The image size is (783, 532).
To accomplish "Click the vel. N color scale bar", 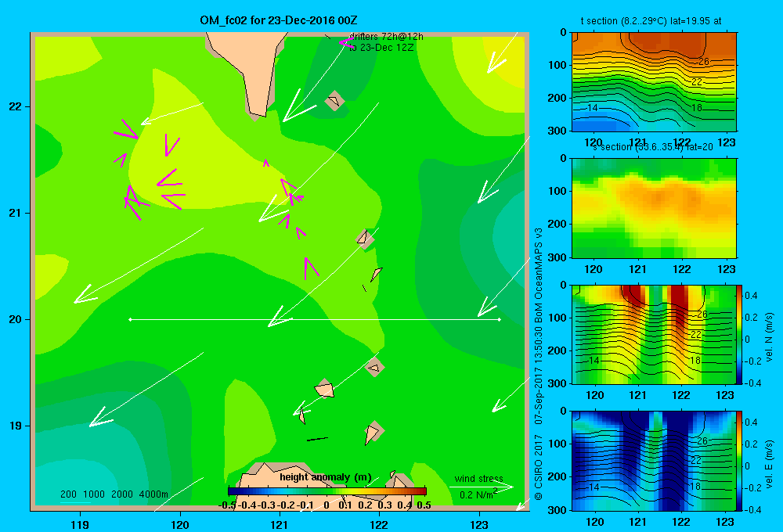I will click(740, 334).
